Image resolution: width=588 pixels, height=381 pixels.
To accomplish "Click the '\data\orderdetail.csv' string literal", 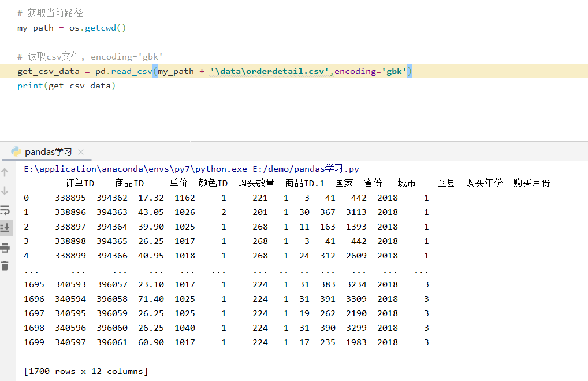I will 269,71.
